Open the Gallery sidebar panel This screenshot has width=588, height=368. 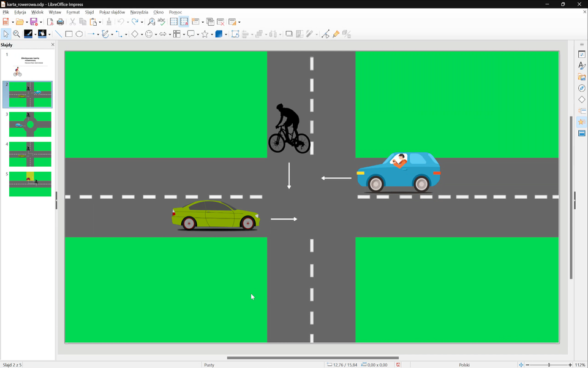(582, 77)
